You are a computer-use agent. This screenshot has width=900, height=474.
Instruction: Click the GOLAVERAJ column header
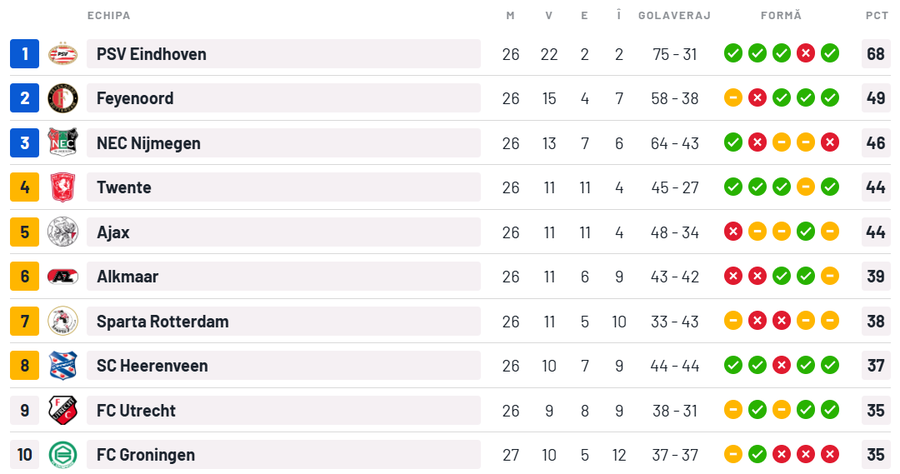[674, 15]
